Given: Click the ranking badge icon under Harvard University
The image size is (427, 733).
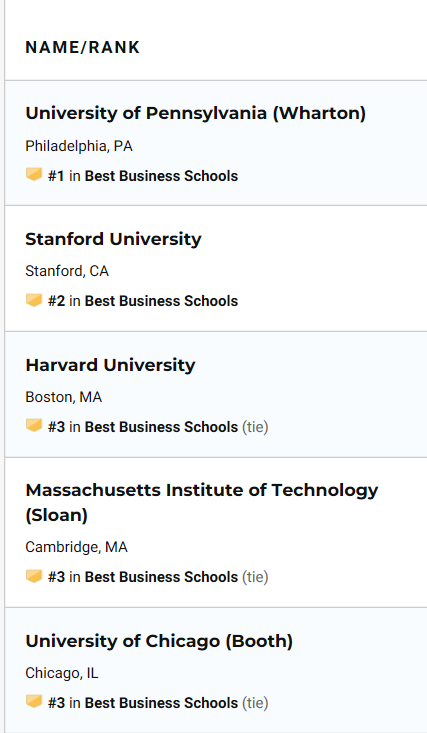Looking at the screenshot, I should pos(34,426).
